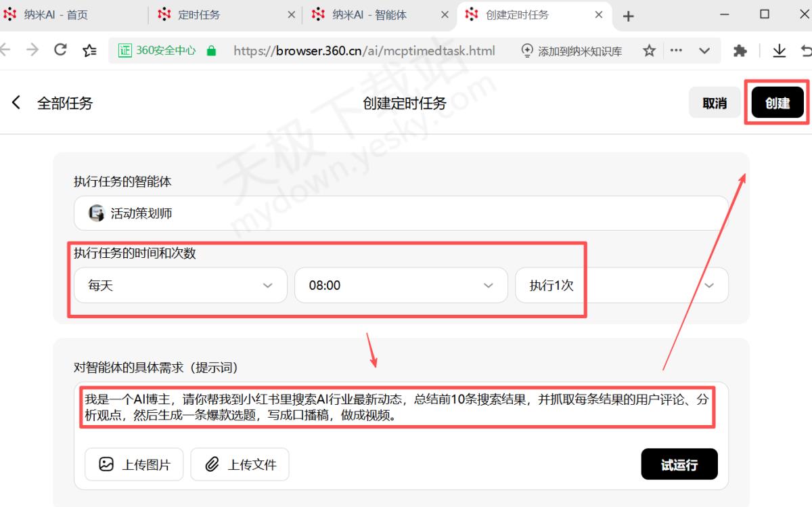Open the three-dot more options menu

coord(676,51)
